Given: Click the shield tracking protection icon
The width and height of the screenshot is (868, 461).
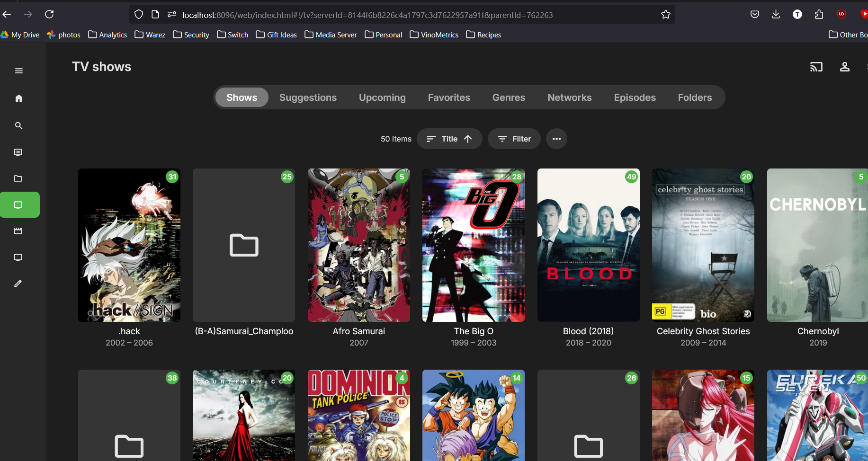Looking at the screenshot, I should (x=139, y=15).
